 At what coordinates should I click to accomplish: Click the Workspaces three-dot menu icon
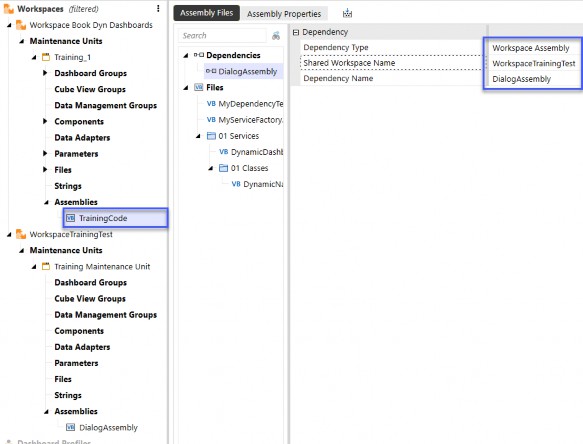click(158, 9)
